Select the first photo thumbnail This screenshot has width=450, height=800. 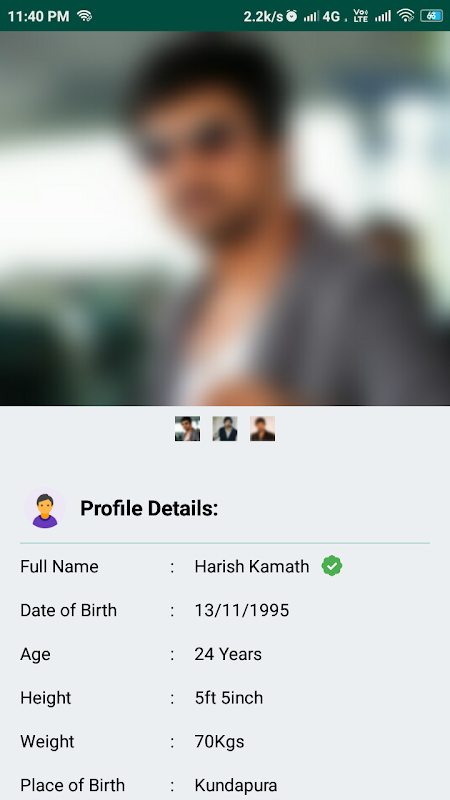tap(187, 429)
